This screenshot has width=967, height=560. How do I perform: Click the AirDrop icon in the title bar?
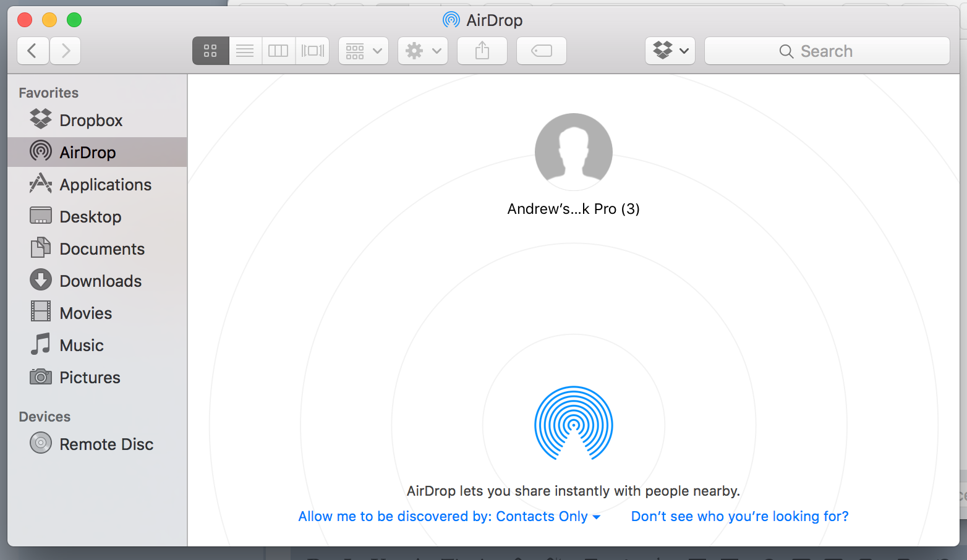click(451, 20)
